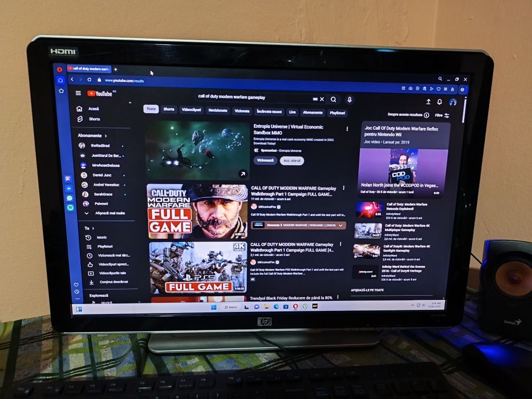Select the Vizionate filter chip
Image resolution: width=532 pixels, height=399 pixels.
(x=242, y=111)
